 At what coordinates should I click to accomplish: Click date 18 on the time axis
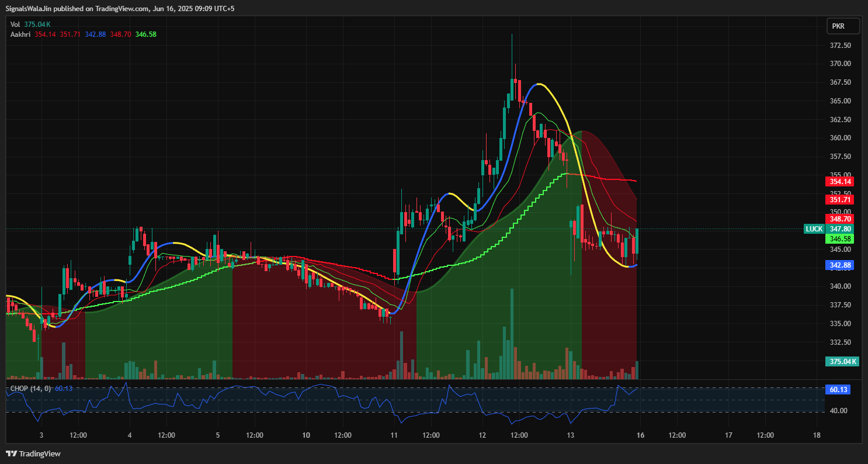click(x=817, y=435)
